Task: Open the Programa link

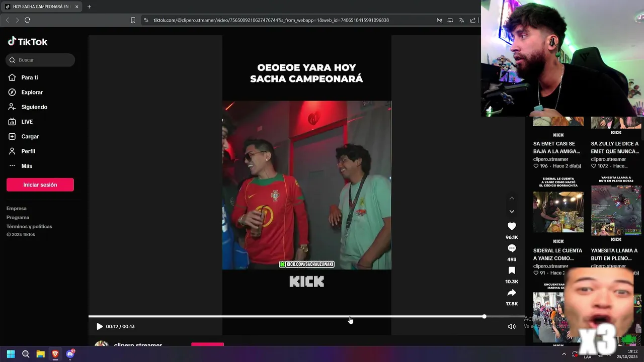Action: (18, 217)
